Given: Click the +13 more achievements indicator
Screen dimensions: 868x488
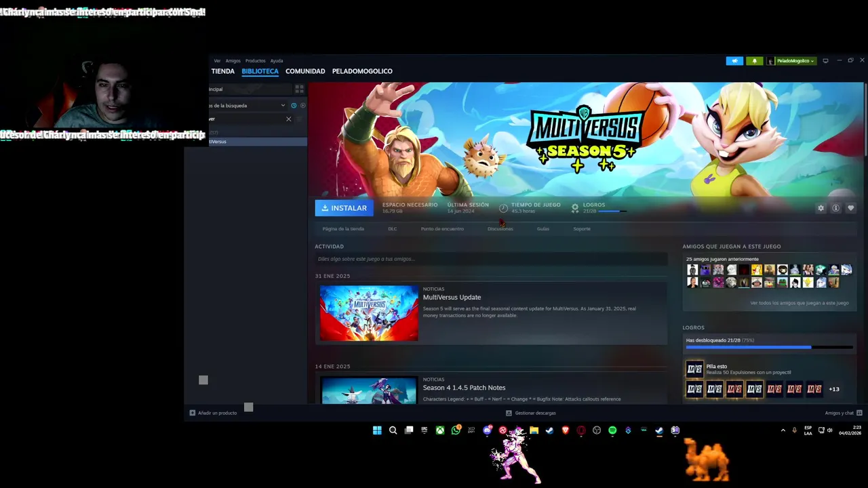Looking at the screenshot, I should click(834, 389).
